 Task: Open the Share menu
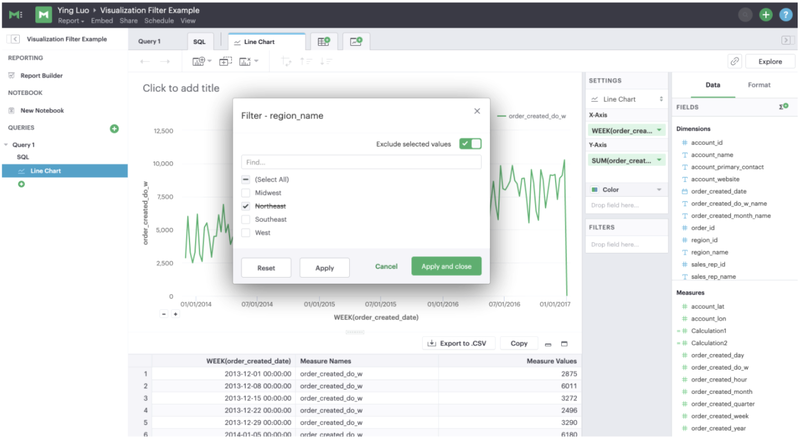(129, 21)
